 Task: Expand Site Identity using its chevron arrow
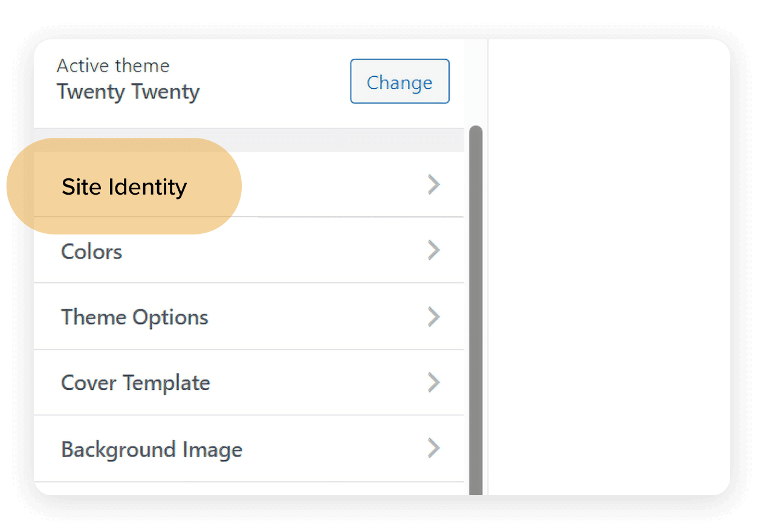click(433, 184)
